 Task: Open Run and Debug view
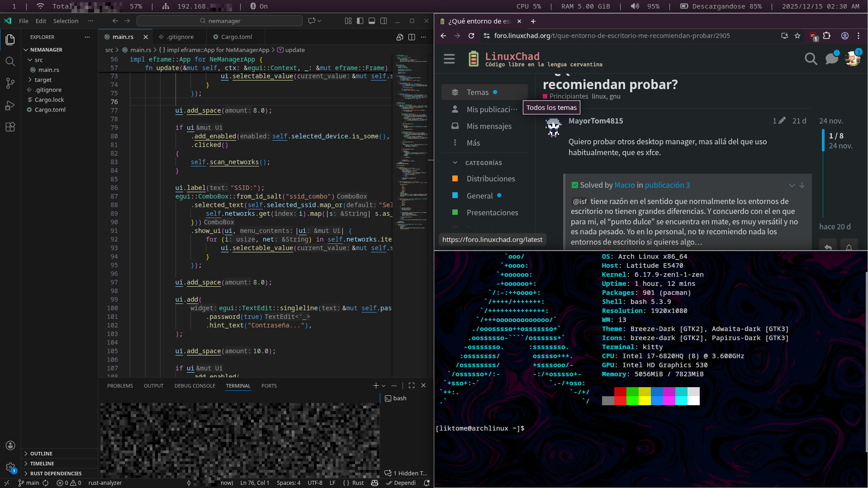tap(10, 105)
